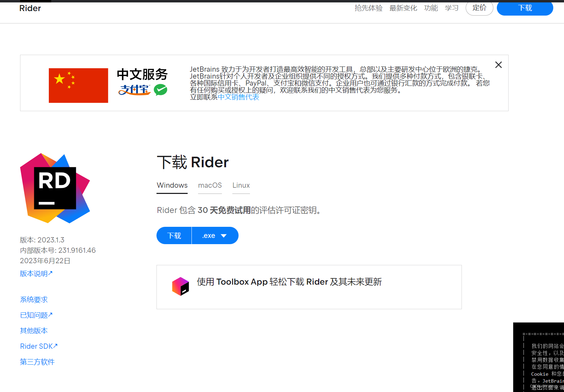The image size is (564, 392).
Task: Click the Alipay 支付宝 logo
Action: pos(134,90)
